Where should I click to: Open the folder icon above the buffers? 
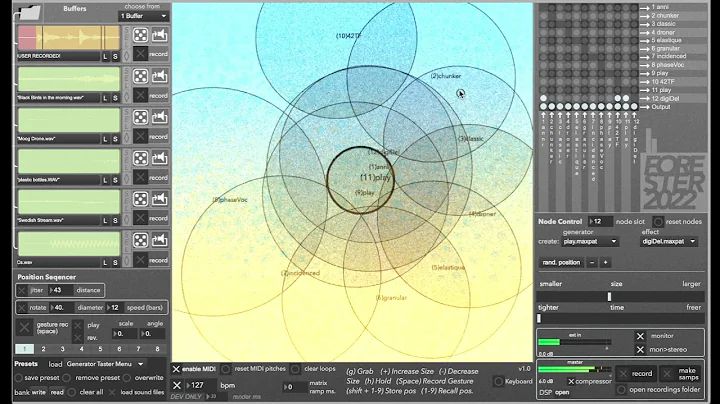(29, 12)
